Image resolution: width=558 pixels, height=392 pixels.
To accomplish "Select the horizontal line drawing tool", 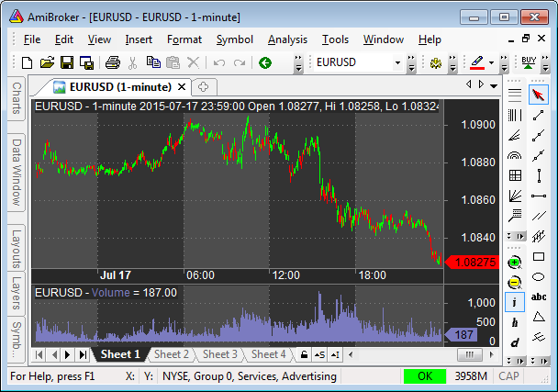I will pyautogui.click(x=539, y=196).
